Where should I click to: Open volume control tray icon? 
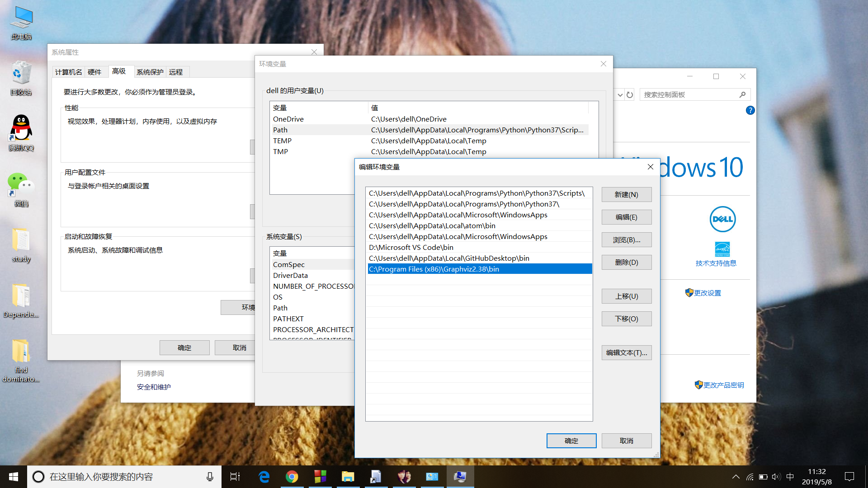(x=776, y=477)
